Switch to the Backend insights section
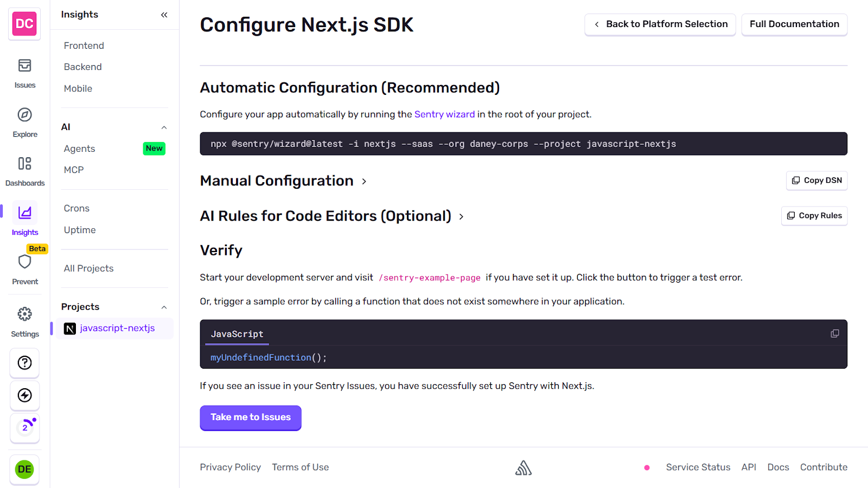868x488 pixels. (82, 66)
